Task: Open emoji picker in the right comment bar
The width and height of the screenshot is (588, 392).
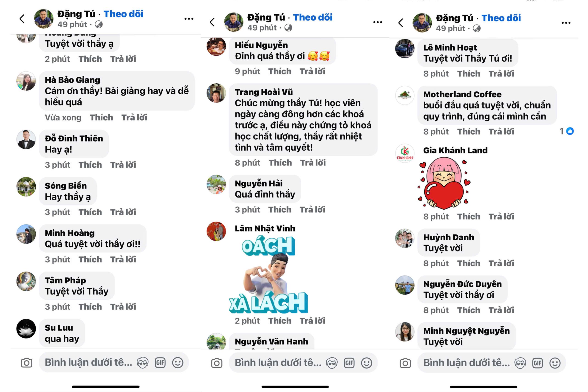Action: click(555, 363)
